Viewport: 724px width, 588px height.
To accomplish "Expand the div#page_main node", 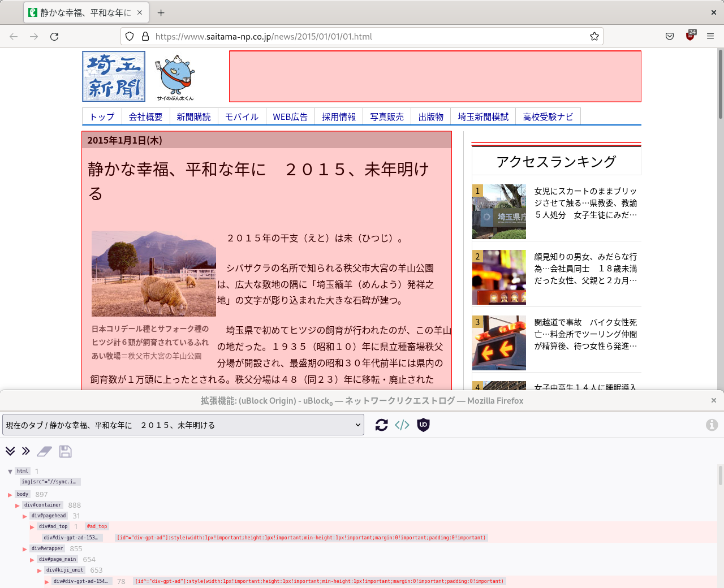I will pyautogui.click(x=32, y=560).
